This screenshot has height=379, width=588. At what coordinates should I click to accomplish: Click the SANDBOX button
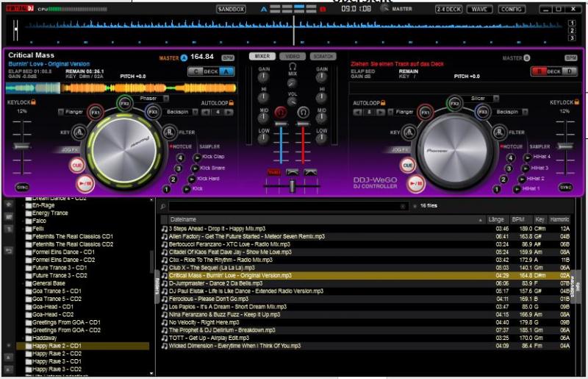click(232, 10)
